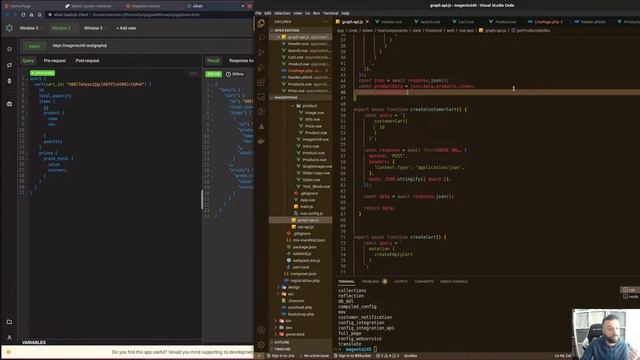This screenshot has width=640, height=360.
Task: Switch to Debug Console panel tab
Action: pos(453,281)
